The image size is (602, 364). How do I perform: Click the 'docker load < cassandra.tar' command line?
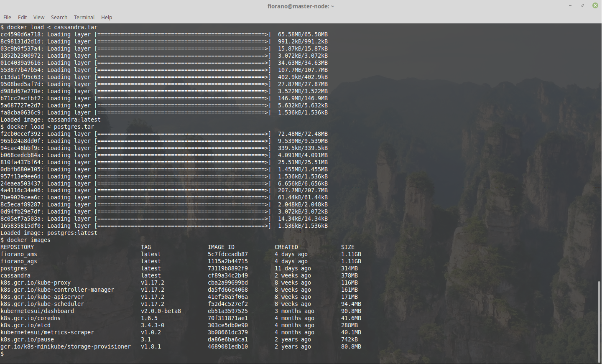(49, 27)
